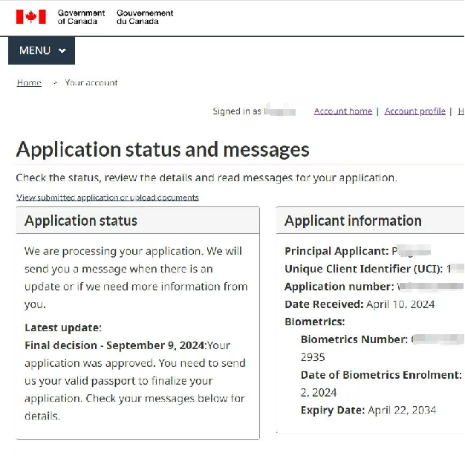Go to the Home breadcrumb link

(x=29, y=82)
